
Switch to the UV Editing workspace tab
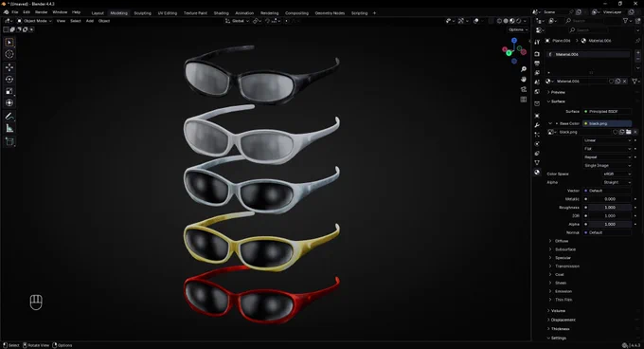[168, 13]
